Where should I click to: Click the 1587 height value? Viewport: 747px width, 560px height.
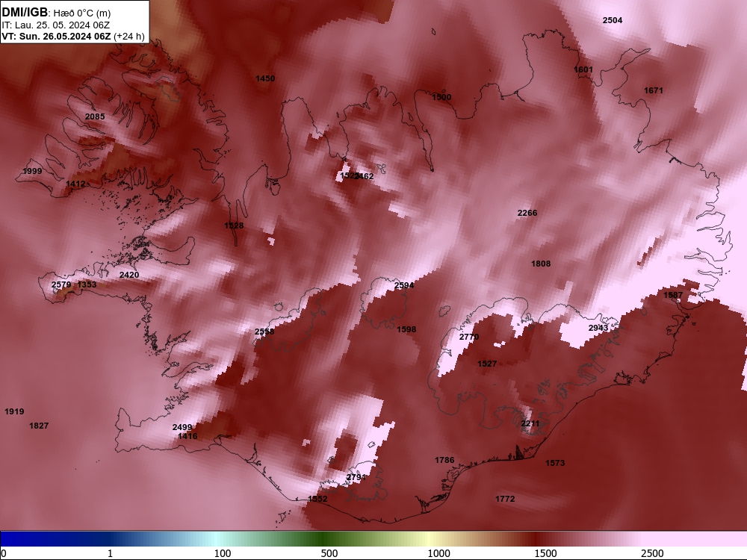(x=673, y=295)
